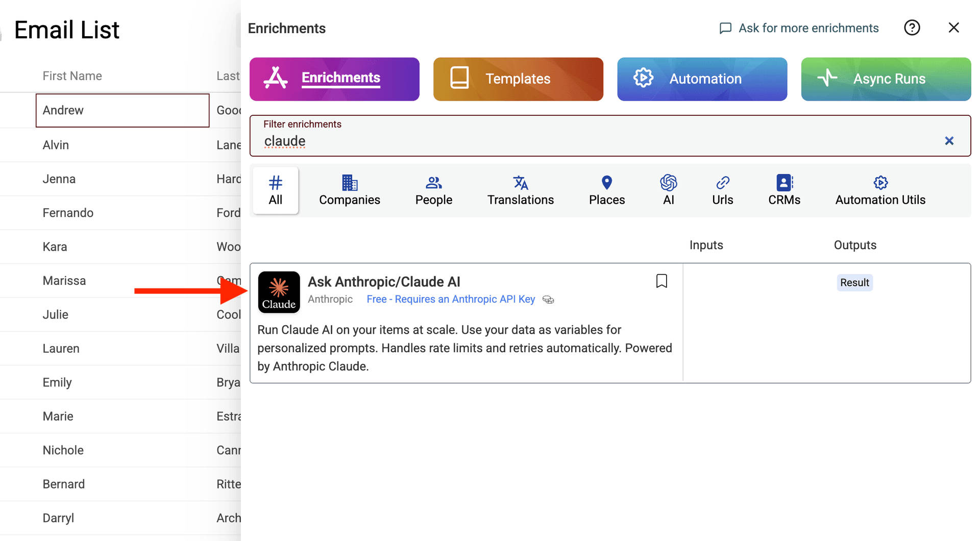This screenshot has height=541, width=980.
Task: Bookmark the Ask Anthropic/Claude AI enrichment
Action: click(x=661, y=281)
